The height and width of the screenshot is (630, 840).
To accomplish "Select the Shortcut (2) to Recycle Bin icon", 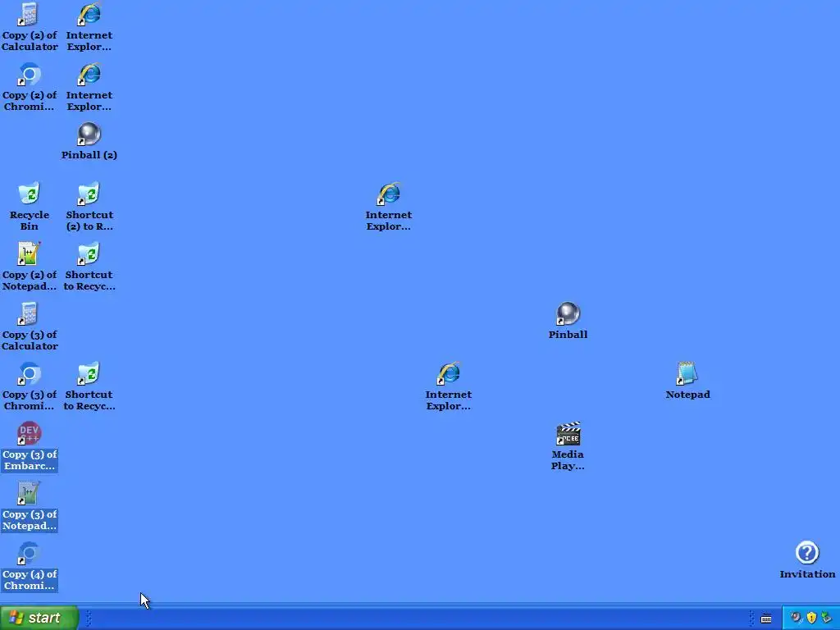I will tap(89, 208).
